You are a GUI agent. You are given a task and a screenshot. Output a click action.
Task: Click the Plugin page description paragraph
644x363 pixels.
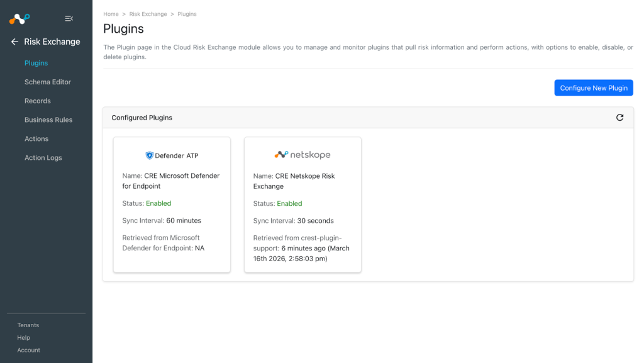tap(368, 52)
